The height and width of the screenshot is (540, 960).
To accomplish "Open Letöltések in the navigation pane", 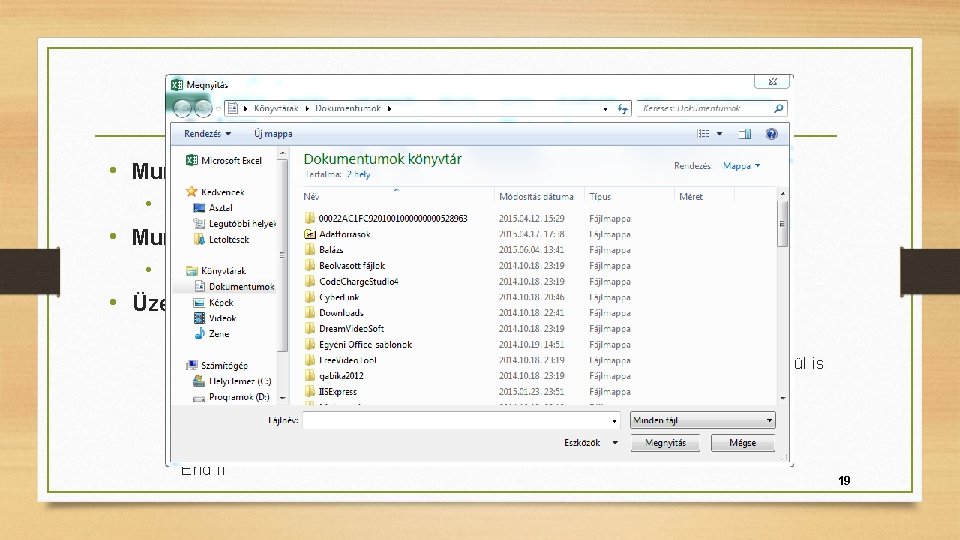I will coord(221,239).
